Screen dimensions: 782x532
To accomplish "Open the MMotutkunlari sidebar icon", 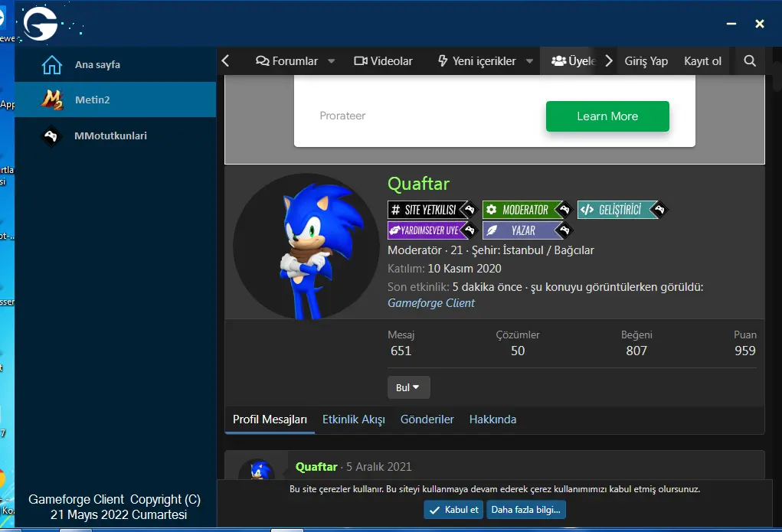I will click(51, 135).
